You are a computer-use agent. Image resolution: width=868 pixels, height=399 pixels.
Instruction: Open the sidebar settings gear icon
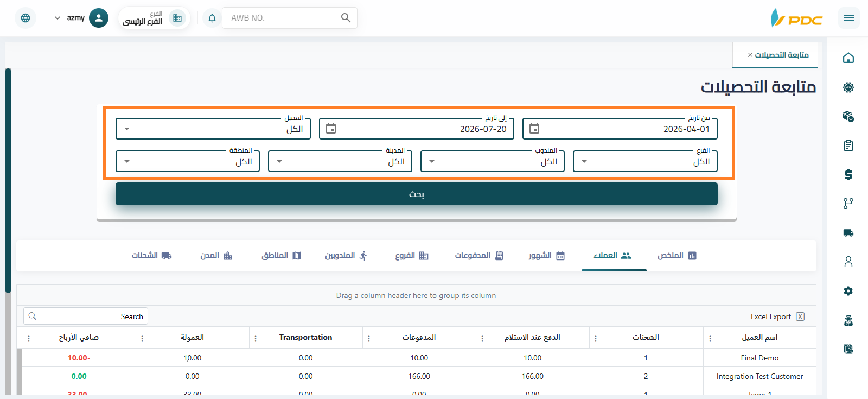tap(848, 291)
